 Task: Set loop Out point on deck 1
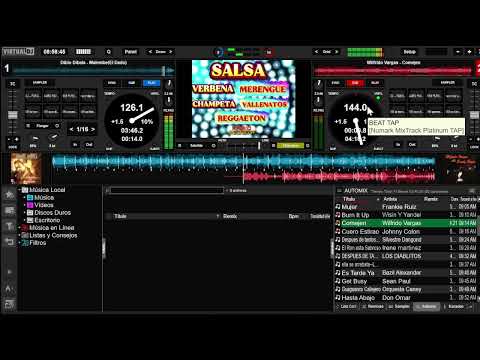[x=89, y=145]
